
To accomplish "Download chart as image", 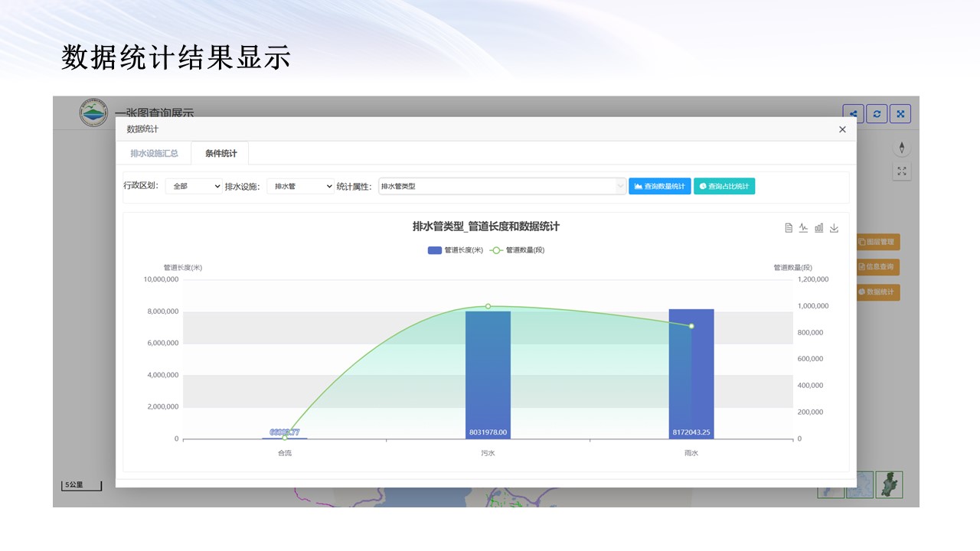I will pos(834,227).
